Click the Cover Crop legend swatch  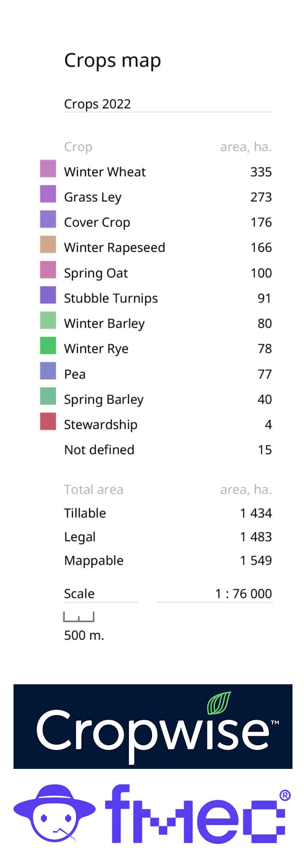(48, 219)
